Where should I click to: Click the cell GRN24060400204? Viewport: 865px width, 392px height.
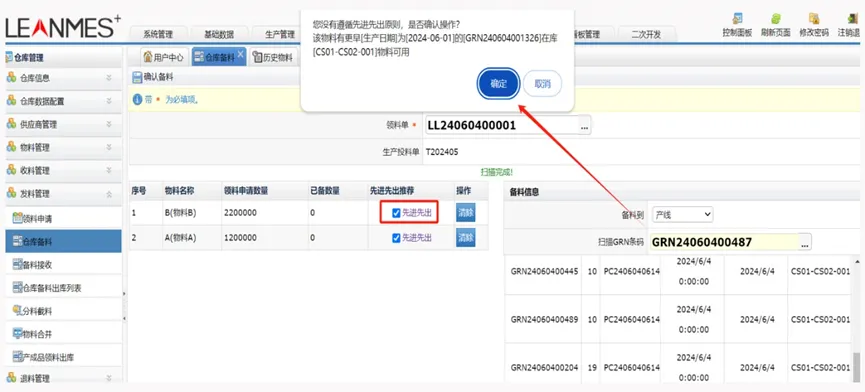(x=544, y=367)
